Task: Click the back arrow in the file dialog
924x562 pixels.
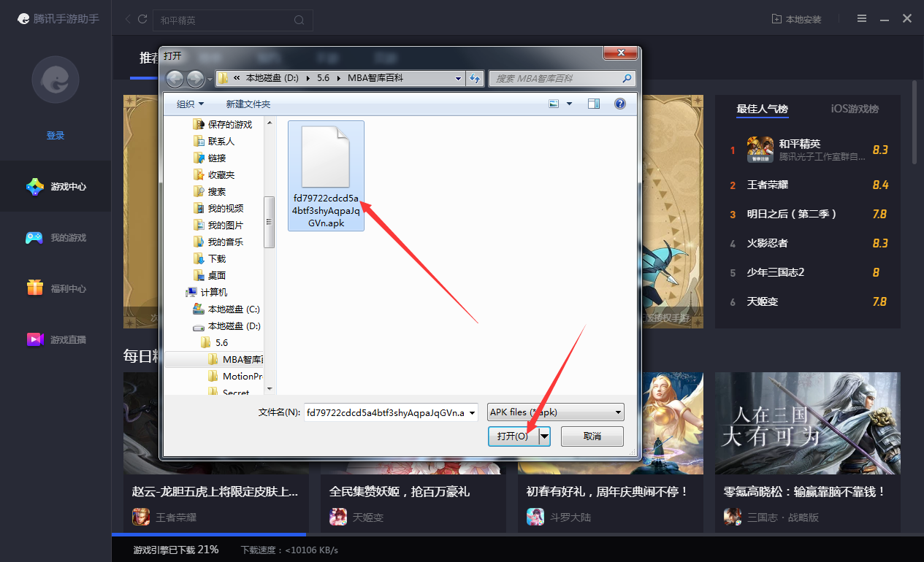Action: pos(174,78)
